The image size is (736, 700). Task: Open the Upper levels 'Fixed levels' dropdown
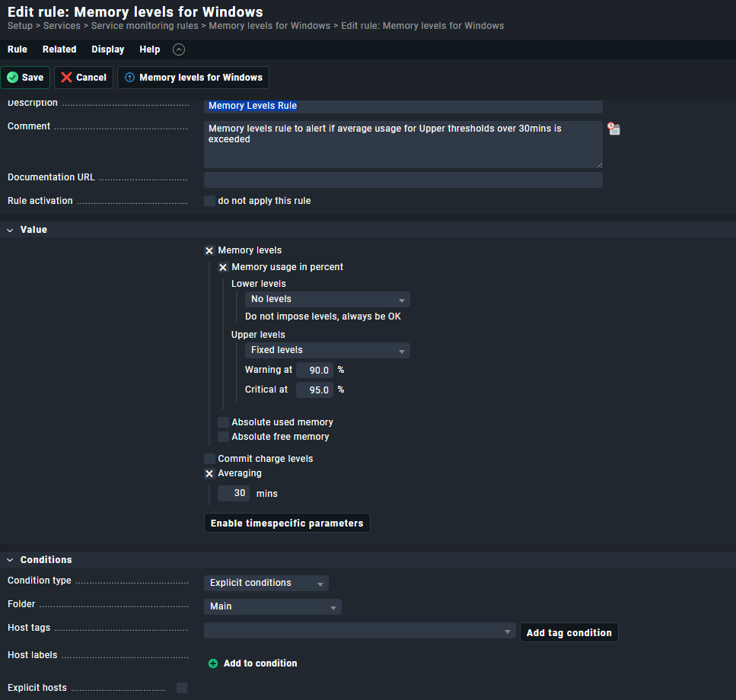(327, 350)
